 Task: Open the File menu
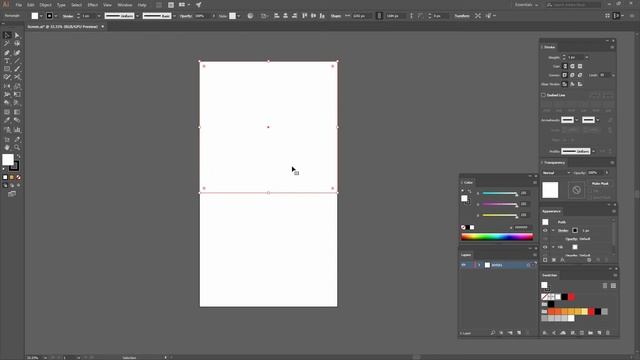(19, 5)
